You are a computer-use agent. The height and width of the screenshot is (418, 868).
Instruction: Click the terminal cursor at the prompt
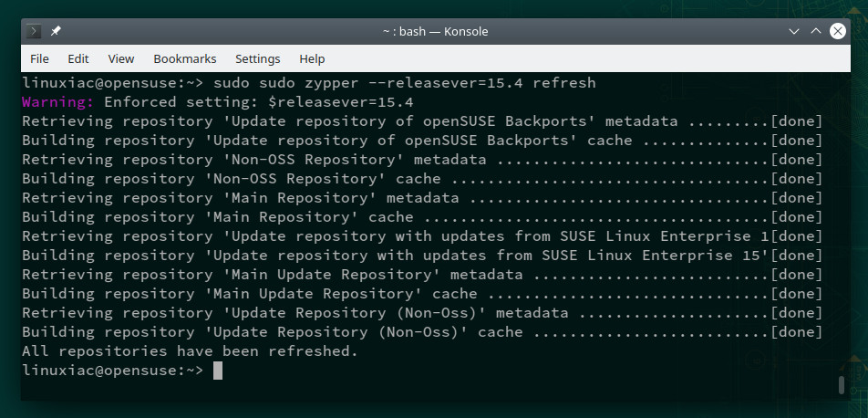tap(218, 371)
